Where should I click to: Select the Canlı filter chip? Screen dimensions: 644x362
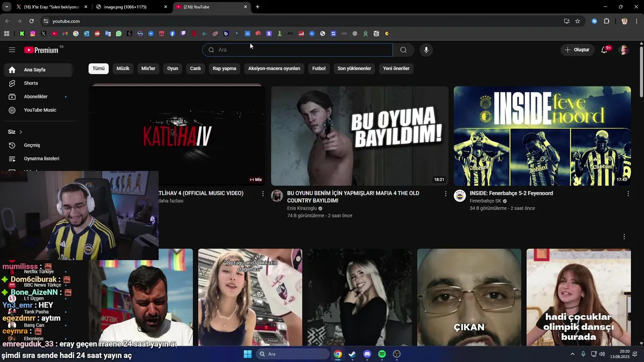tap(195, 68)
